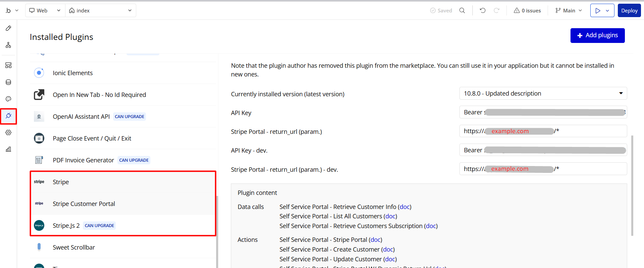Select Stripe Customer Portal plugin

pos(84,204)
